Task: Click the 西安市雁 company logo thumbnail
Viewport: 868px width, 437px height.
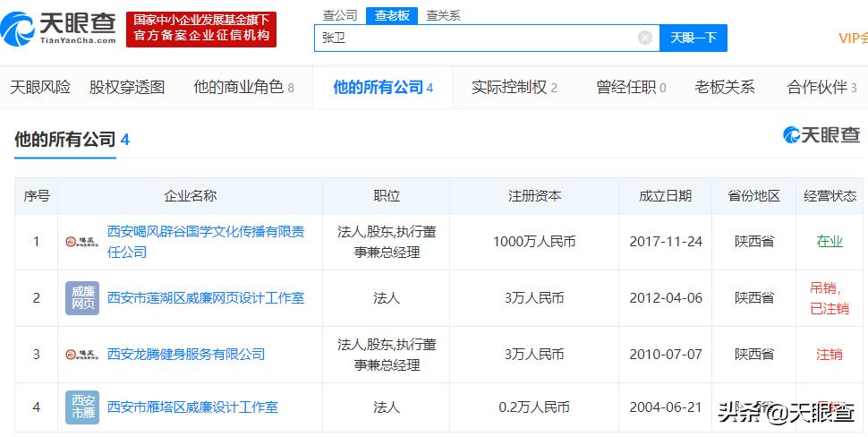Action: (x=82, y=407)
